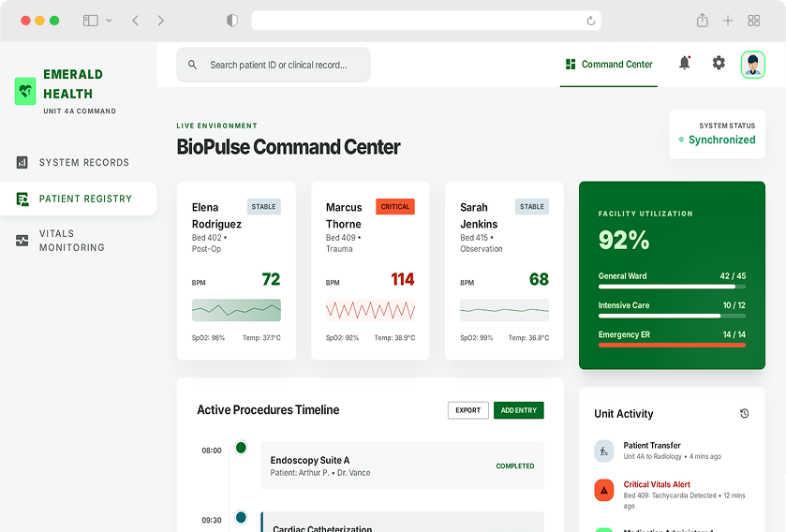Open Vitals Monitoring waveform icon
This screenshot has height=532, width=786.
pyautogui.click(x=22, y=241)
